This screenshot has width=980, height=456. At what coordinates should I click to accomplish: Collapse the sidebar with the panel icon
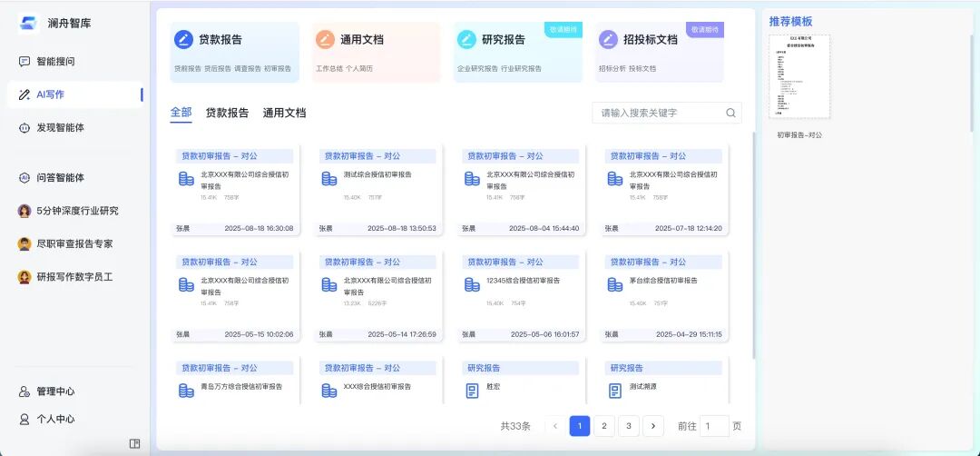(134, 443)
